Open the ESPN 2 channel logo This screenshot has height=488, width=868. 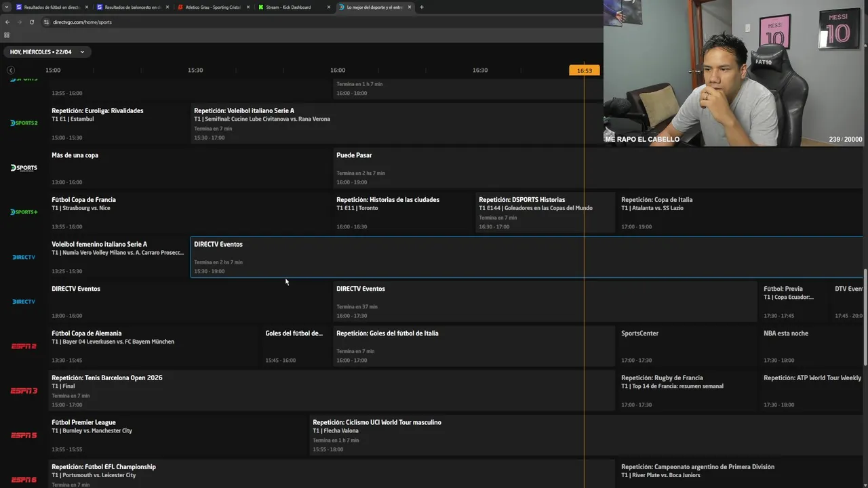coord(24,346)
